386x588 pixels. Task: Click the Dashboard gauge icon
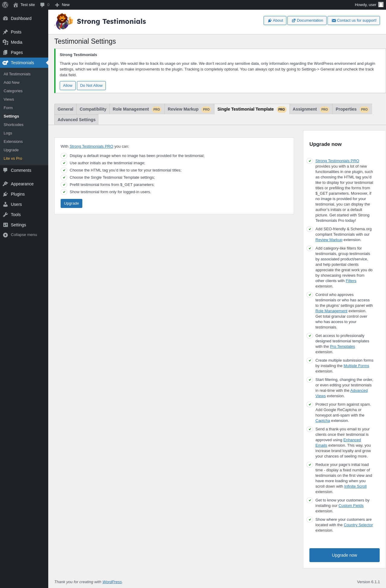pyautogui.click(x=5, y=18)
